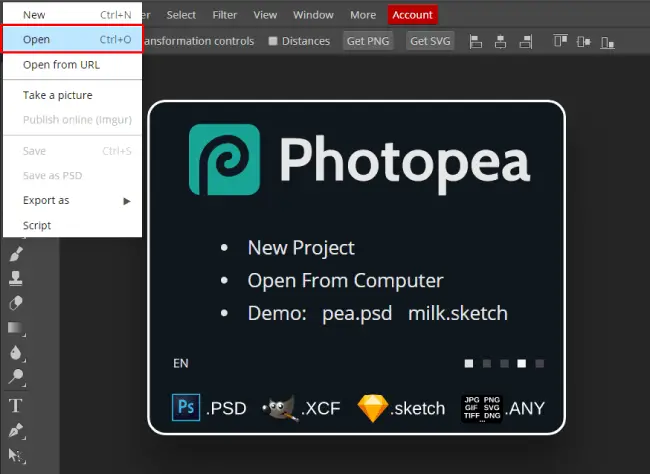Select the Type tool

click(x=16, y=405)
